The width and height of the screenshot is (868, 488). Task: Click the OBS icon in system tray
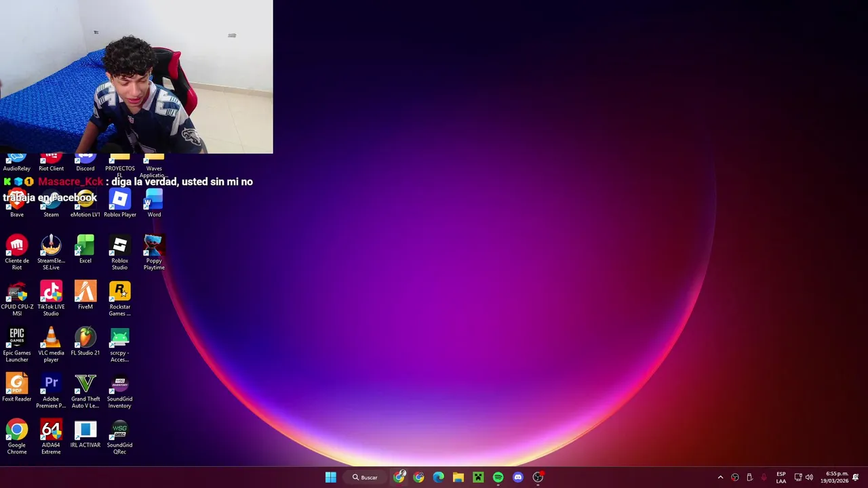point(735,477)
